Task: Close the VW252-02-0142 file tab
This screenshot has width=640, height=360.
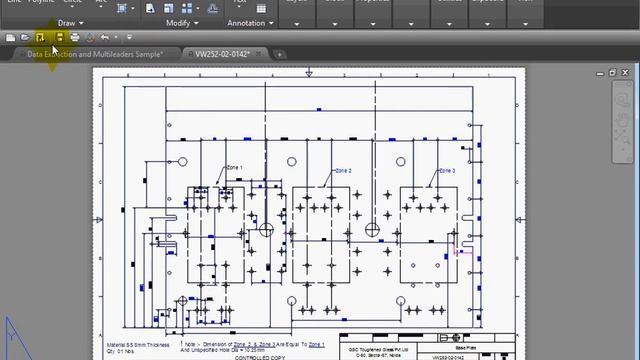Action: (x=258, y=54)
